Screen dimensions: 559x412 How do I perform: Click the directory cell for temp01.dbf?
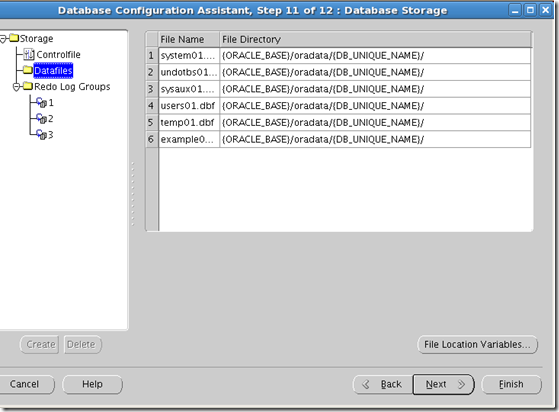point(375,123)
